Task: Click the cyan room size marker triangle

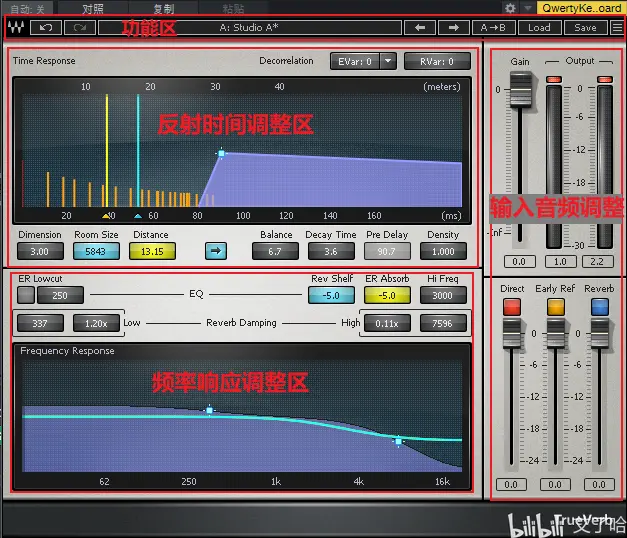Action: [138, 216]
